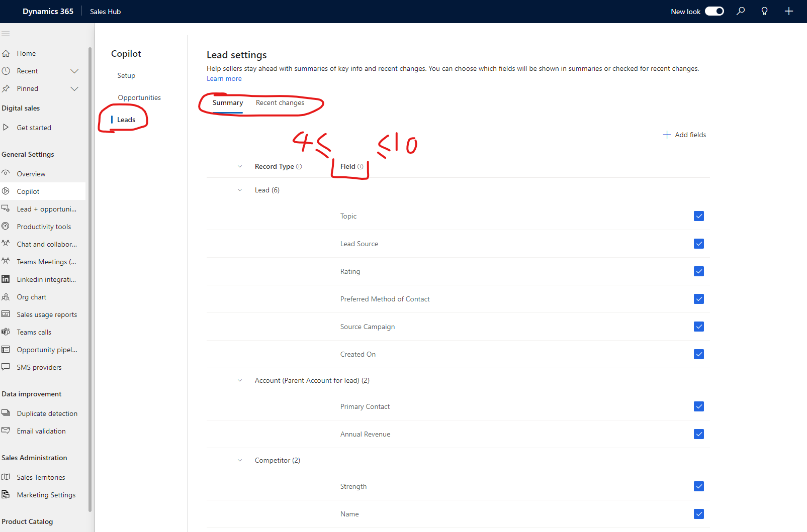Screen dimensions: 807x532
Task: Click the Overview icon
Action: tap(6, 173)
